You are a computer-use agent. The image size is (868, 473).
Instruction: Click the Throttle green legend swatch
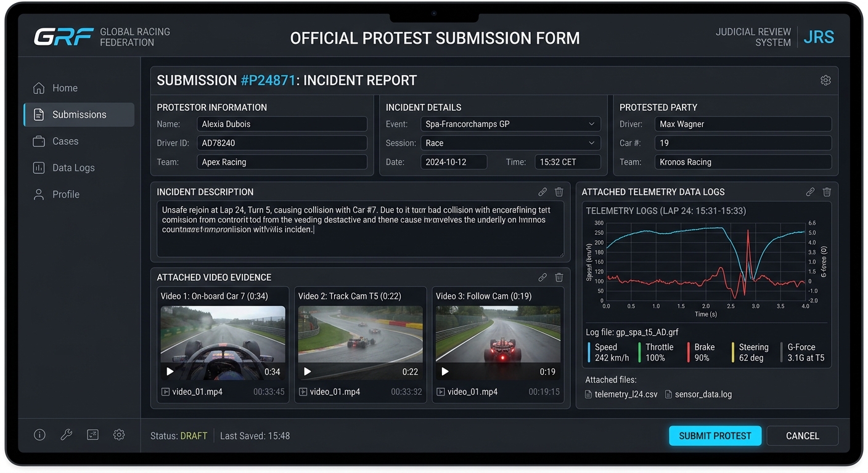pyautogui.click(x=640, y=352)
